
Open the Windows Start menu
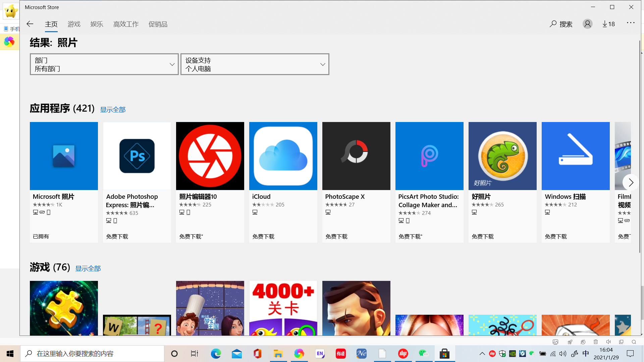click(10, 354)
